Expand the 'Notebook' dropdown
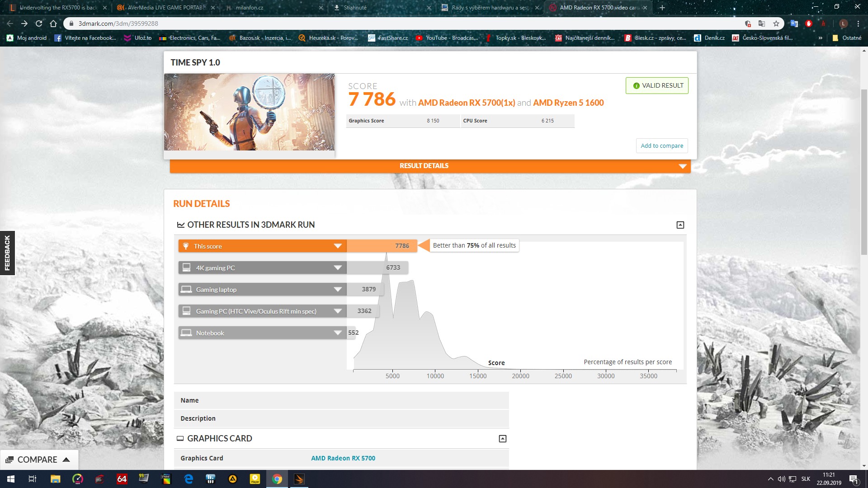Image resolution: width=868 pixels, height=488 pixels. pyautogui.click(x=338, y=333)
